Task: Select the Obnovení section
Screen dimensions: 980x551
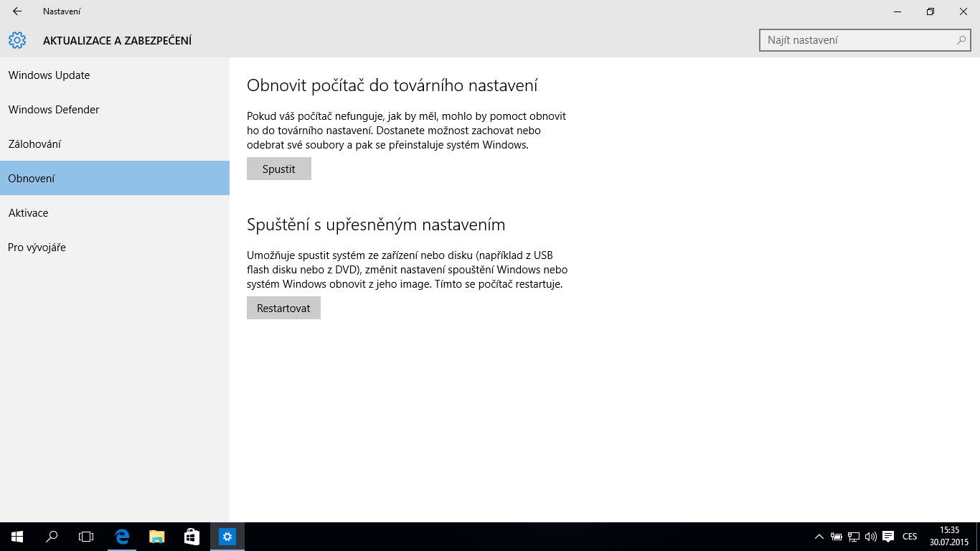Action: coord(115,178)
